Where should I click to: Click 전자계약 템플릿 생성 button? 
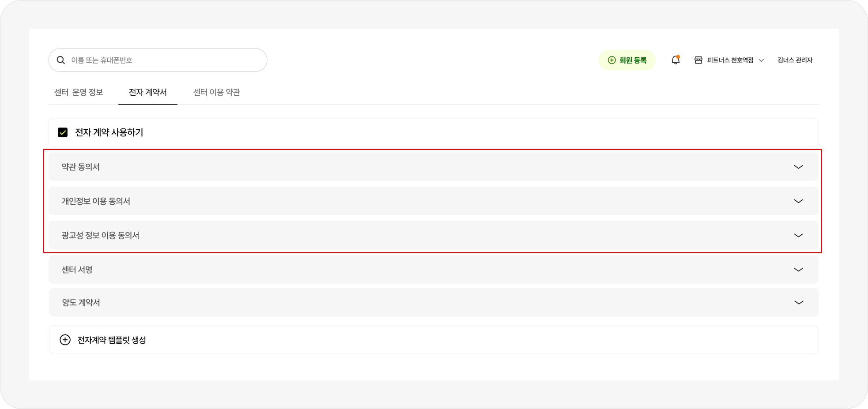pyautogui.click(x=433, y=340)
